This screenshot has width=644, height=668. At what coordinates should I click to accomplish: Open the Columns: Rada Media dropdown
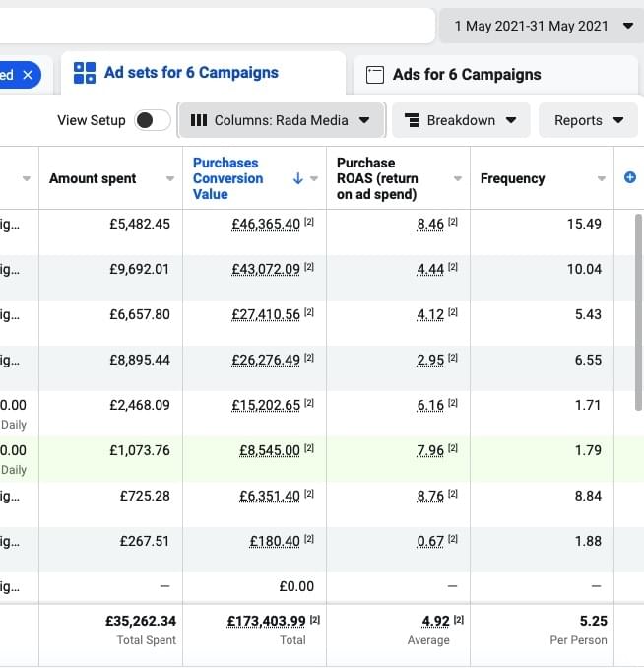point(281,120)
